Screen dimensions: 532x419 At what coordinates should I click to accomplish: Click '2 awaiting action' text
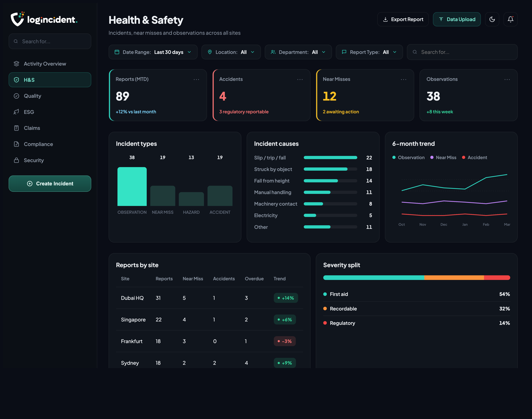[x=341, y=111]
